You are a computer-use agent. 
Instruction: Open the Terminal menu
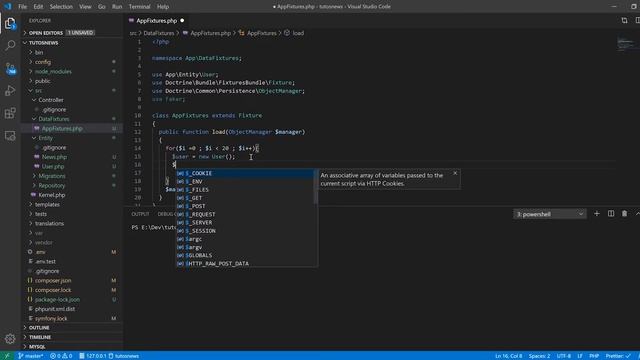[x=139, y=7]
